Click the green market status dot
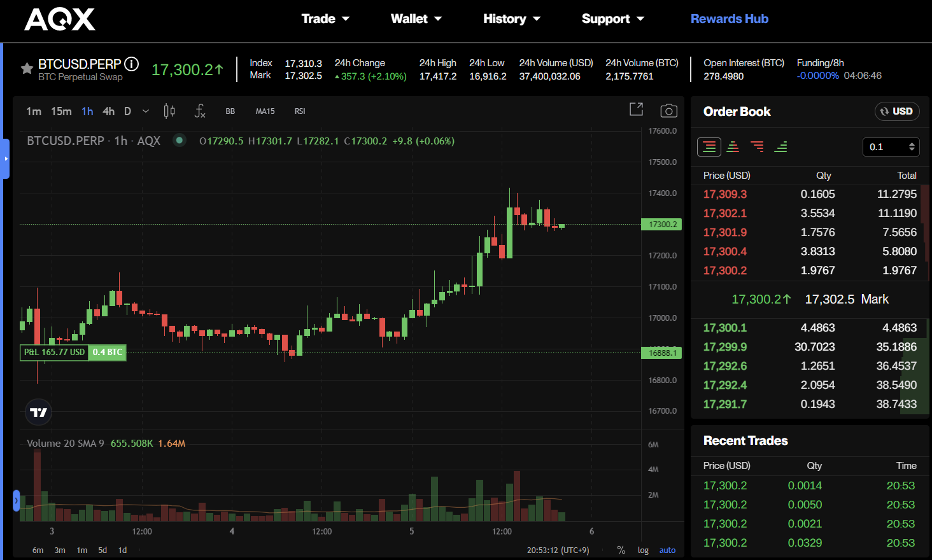The height and width of the screenshot is (560, 932). coord(180,141)
